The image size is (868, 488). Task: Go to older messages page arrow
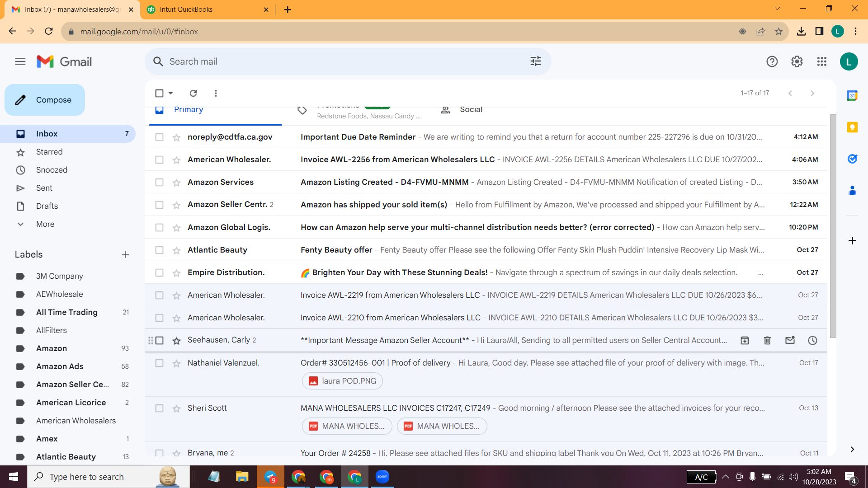tap(812, 93)
